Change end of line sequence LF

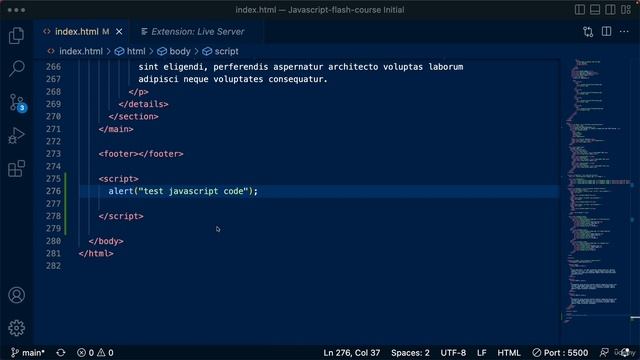point(482,353)
